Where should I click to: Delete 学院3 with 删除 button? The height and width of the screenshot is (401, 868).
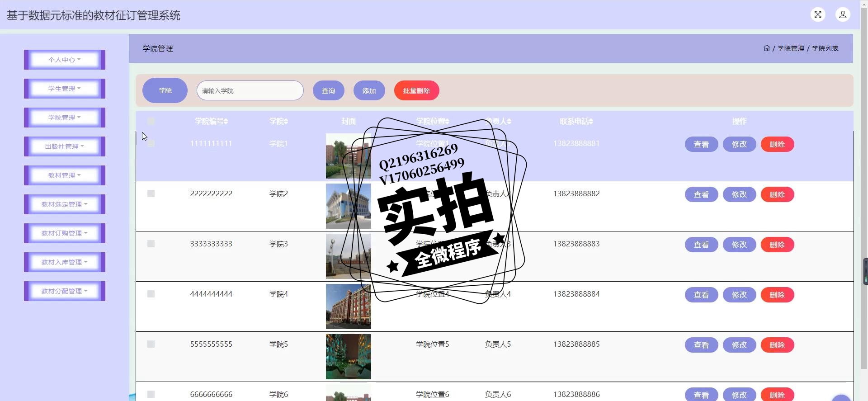(777, 245)
